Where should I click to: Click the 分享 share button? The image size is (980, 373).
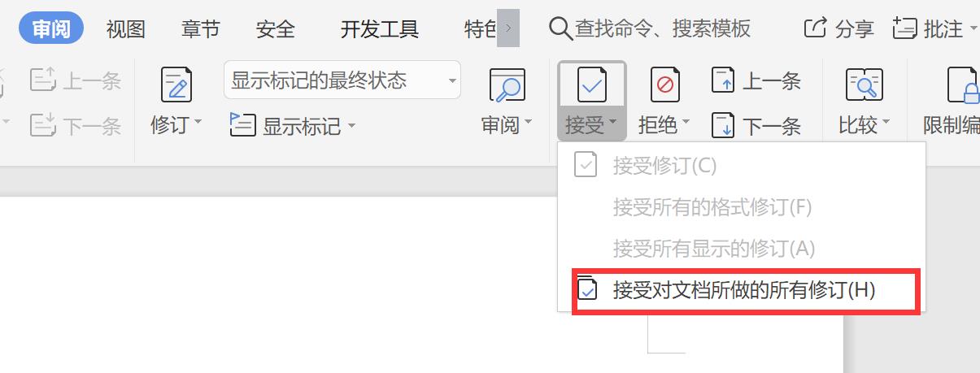[x=838, y=30]
